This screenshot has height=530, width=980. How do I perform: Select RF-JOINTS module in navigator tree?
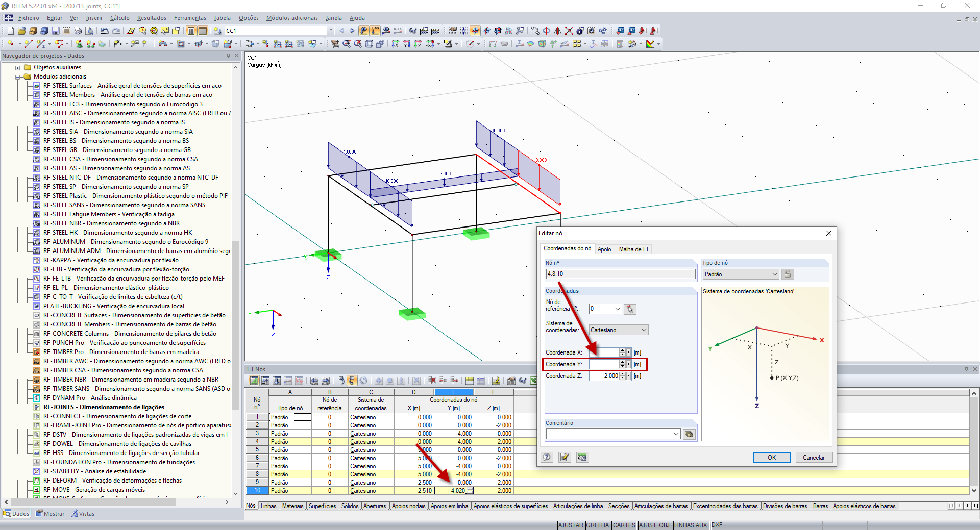pyautogui.click(x=104, y=407)
